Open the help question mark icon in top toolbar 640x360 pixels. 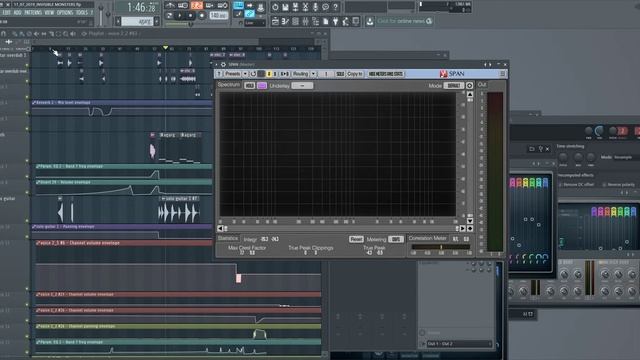(x=335, y=7)
